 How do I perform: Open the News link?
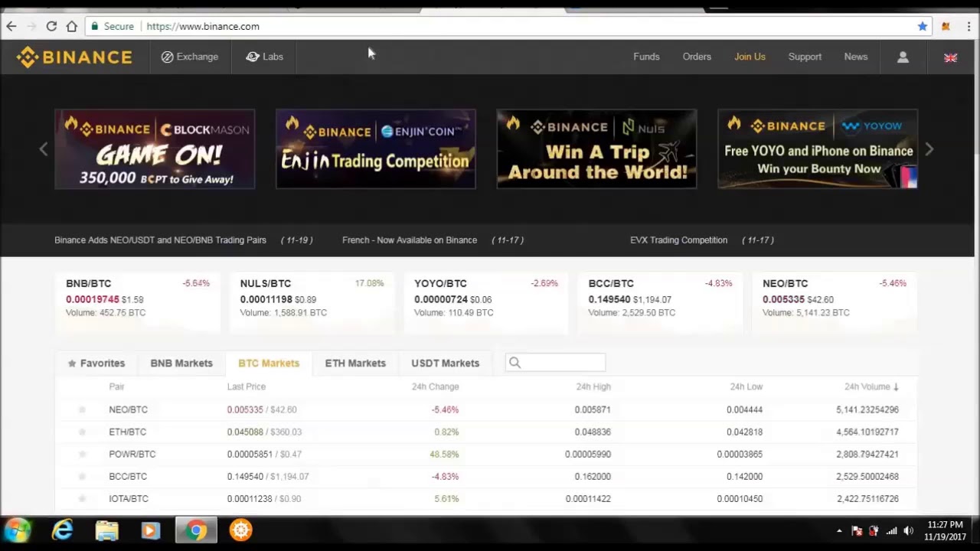[856, 57]
